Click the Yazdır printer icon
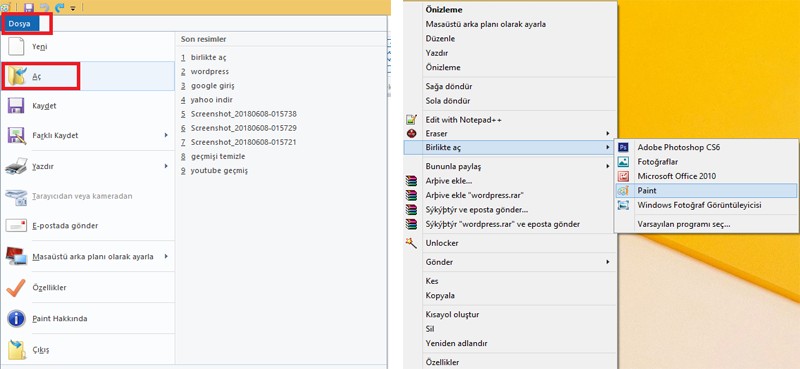The width and height of the screenshot is (800, 369). (x=16, y=166)
